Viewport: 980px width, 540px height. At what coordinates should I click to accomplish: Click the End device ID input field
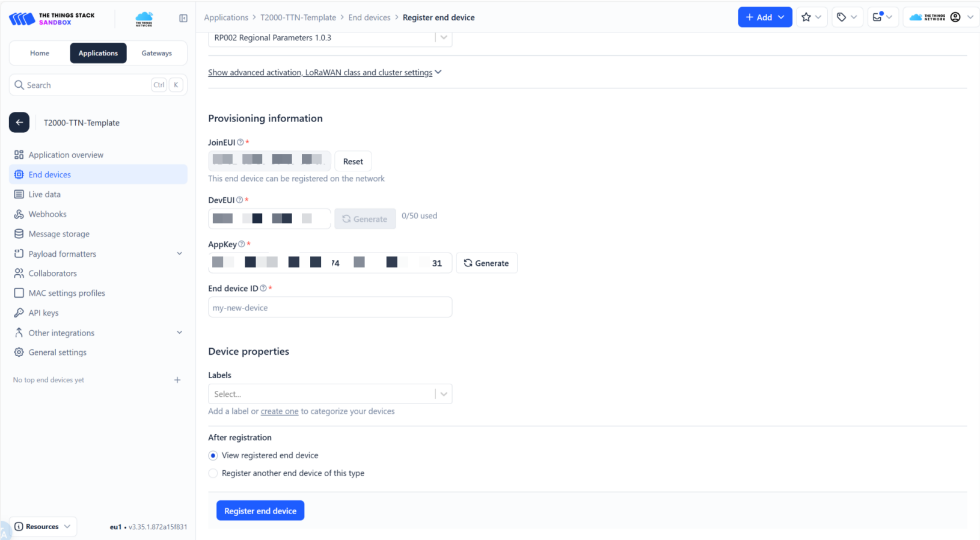click(x=329, y=308)
